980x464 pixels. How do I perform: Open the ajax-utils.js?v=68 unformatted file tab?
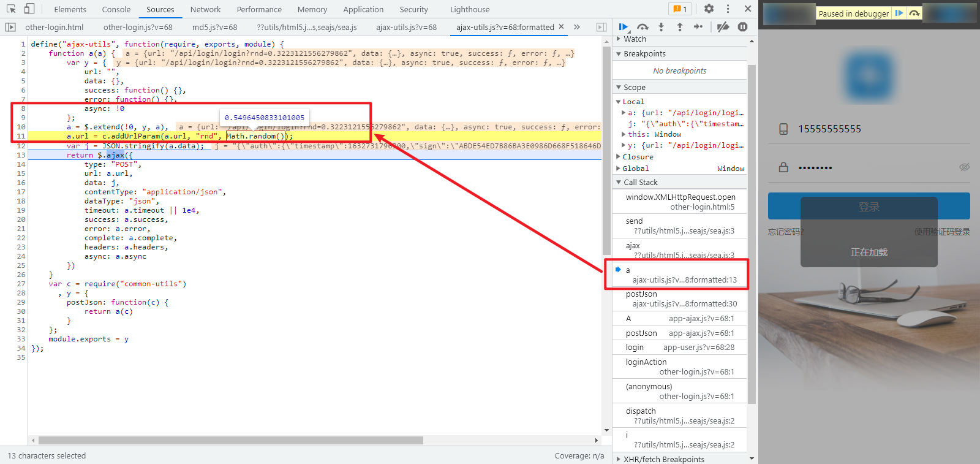pos(407,27)
